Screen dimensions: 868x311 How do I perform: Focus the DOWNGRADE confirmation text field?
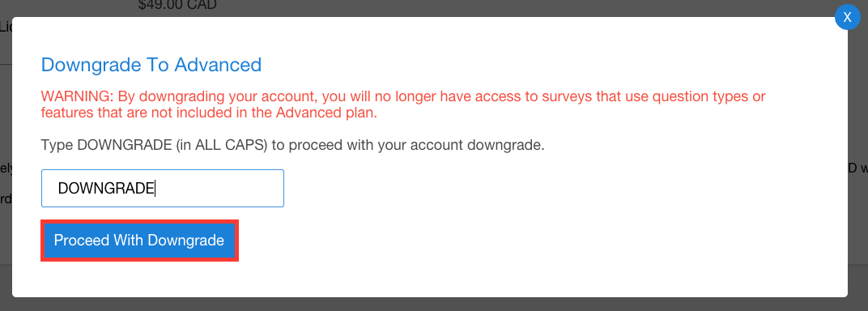(163, 188)
